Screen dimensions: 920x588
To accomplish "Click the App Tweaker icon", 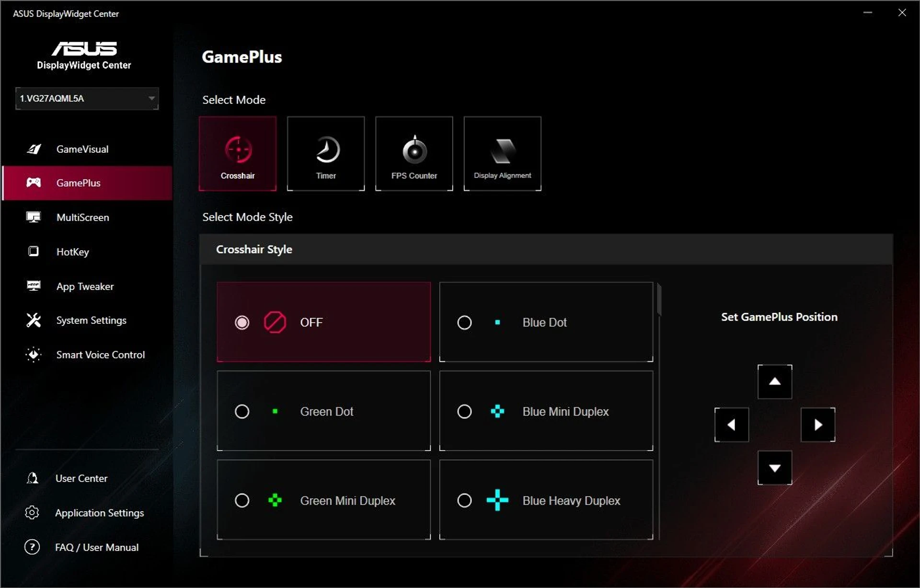I will click(x=34, y=286).
